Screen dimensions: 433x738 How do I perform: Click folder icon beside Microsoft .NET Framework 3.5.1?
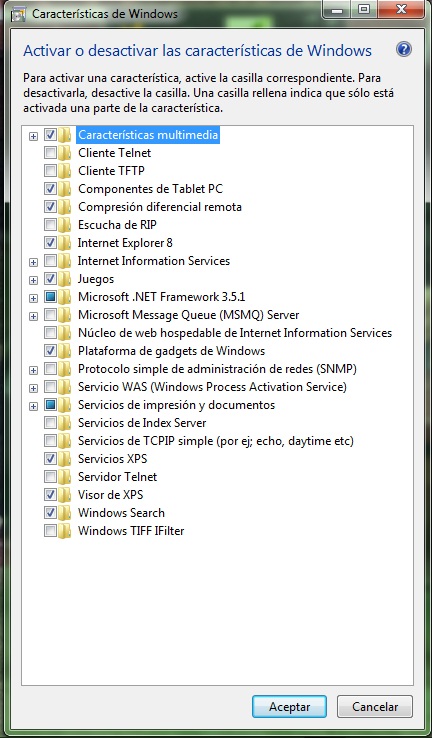[x=64, y=297]
